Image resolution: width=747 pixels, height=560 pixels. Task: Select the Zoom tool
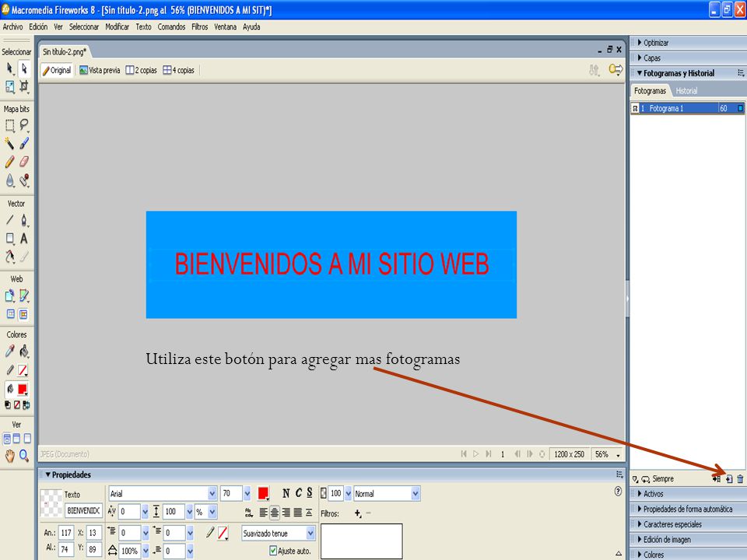click(x=24, y=457)
